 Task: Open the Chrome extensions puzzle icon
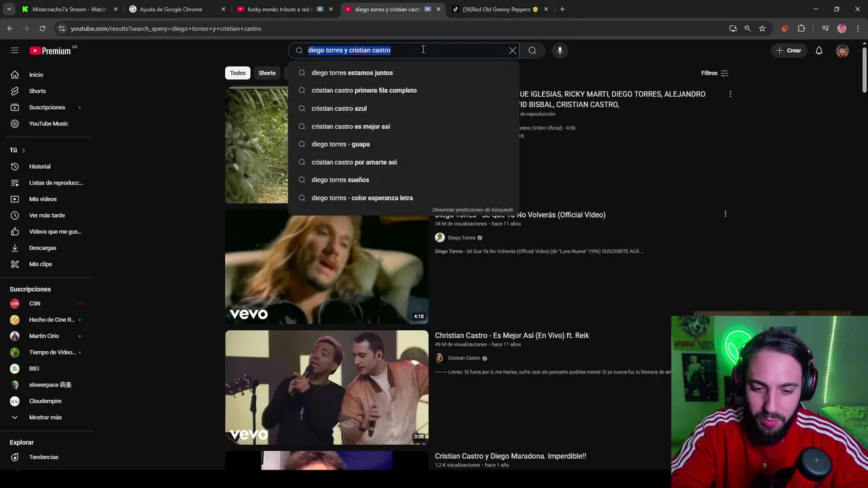pyautogui.click(x=802, y=28)
